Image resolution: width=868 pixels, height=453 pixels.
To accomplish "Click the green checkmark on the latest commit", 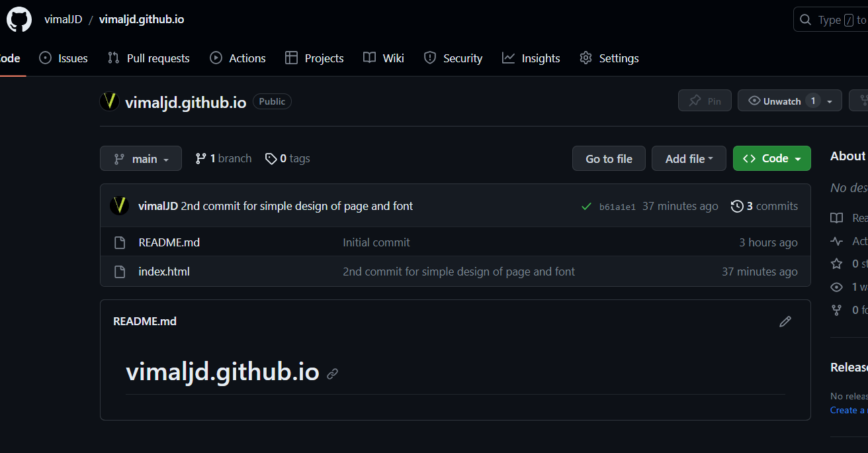I will (586, 206).
